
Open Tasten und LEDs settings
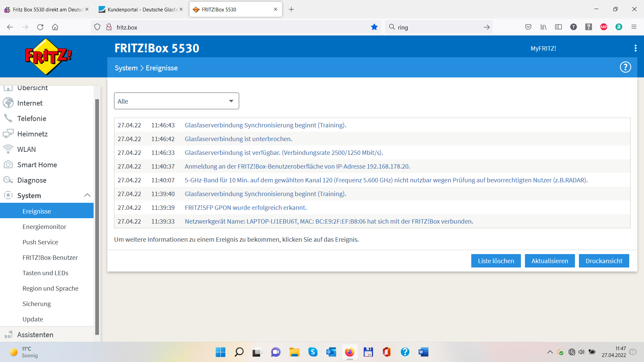point(45,273)
